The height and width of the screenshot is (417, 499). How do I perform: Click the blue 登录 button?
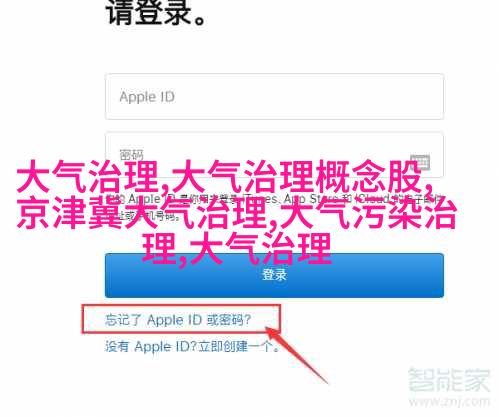(x=274, y=275)
